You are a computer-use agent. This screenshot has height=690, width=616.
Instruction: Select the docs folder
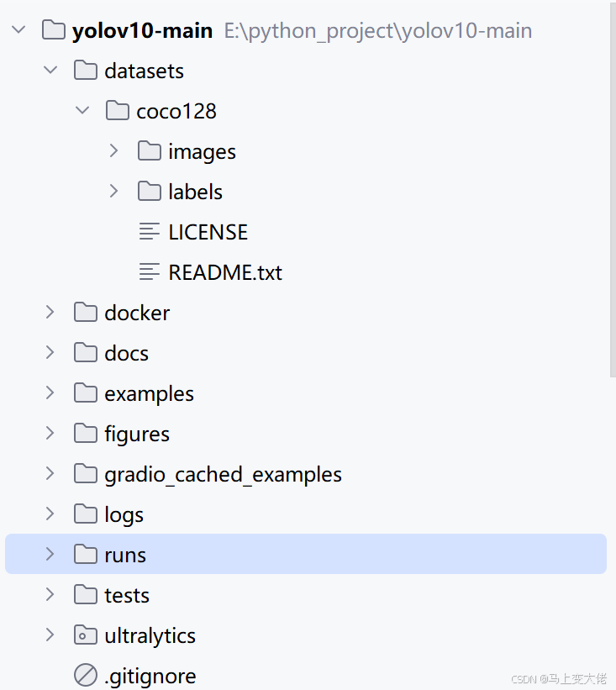coord(126,352)
